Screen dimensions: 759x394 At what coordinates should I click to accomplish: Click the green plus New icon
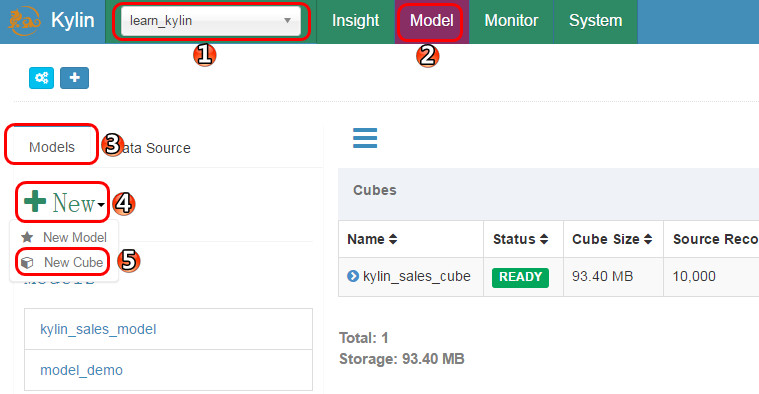(x=35, y=201)
